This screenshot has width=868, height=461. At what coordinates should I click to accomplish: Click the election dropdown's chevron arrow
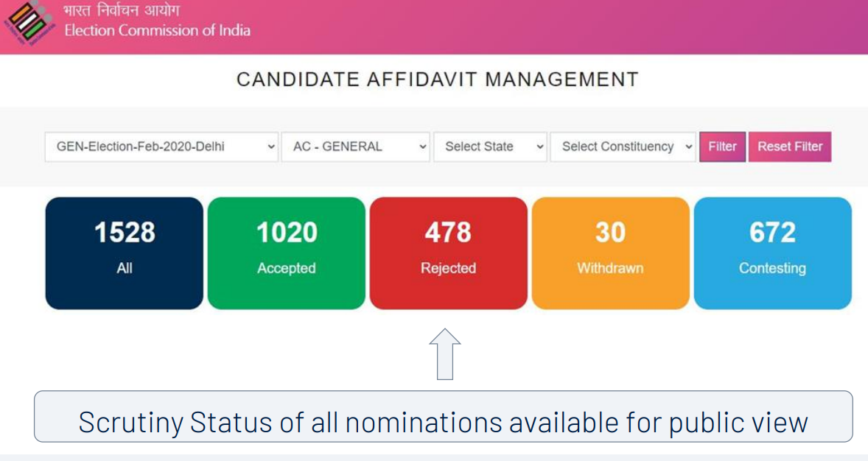pyautogui.click(x=270, y=147)
